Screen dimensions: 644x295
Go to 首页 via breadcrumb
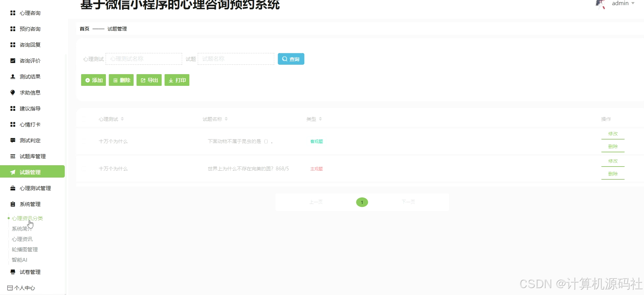point(84,29)
